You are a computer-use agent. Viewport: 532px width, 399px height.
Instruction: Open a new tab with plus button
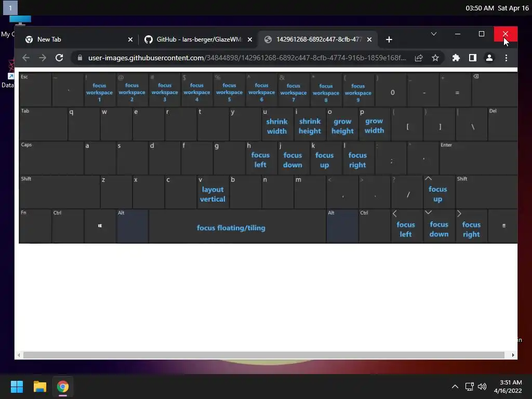tap(389, 39)
